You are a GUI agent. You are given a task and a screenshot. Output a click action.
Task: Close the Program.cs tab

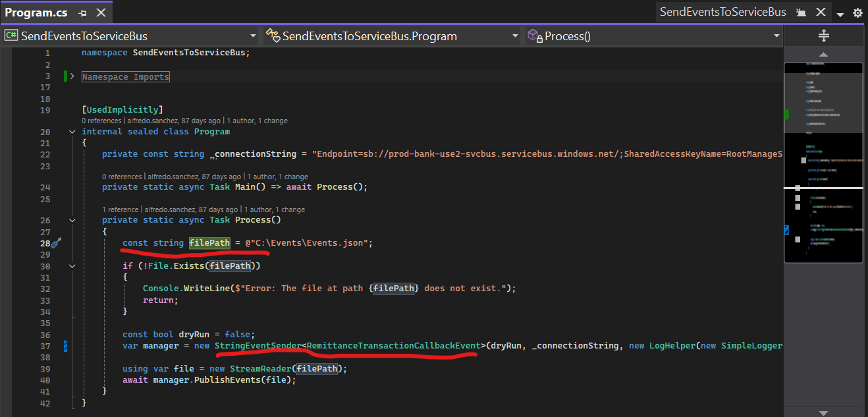101,13
